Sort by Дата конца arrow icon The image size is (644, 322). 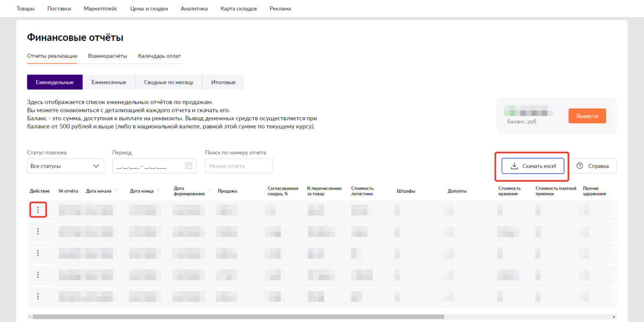158,191
